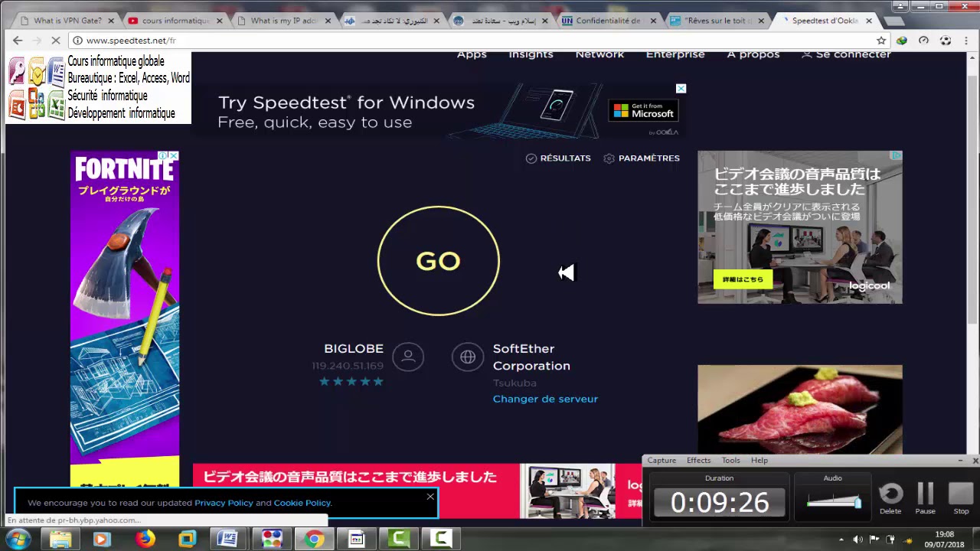
Task: Open Microsoft Word from the taskbar
Action: (x=227, y=540)
